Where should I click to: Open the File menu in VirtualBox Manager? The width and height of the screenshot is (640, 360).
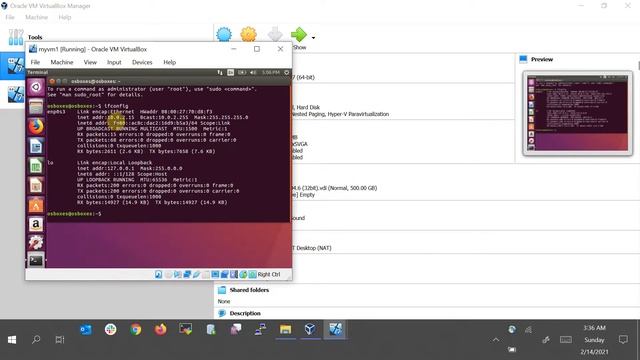pyautogui.click(x=10, y=17)
